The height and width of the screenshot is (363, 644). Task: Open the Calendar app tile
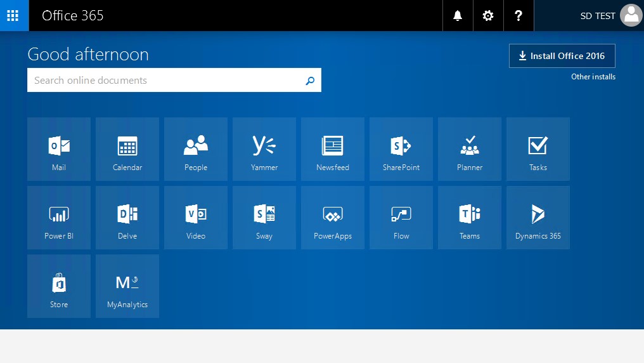tap(127, 149)
